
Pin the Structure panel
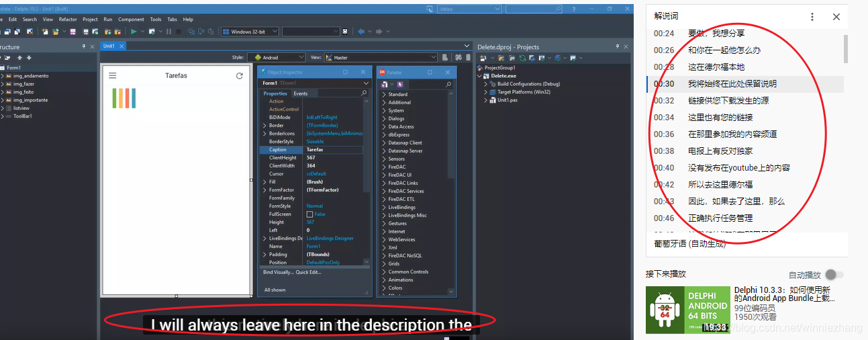84,46
